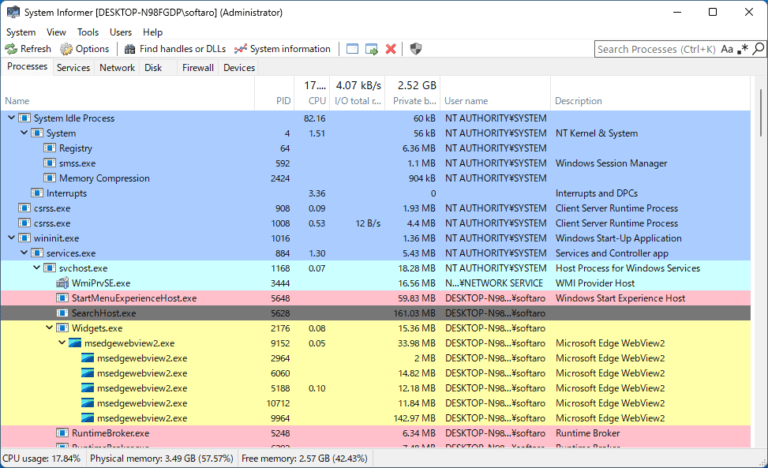This screenshot has width=768, height=468.
Task: Collapse the svchost.exe node
Action: 37,268
